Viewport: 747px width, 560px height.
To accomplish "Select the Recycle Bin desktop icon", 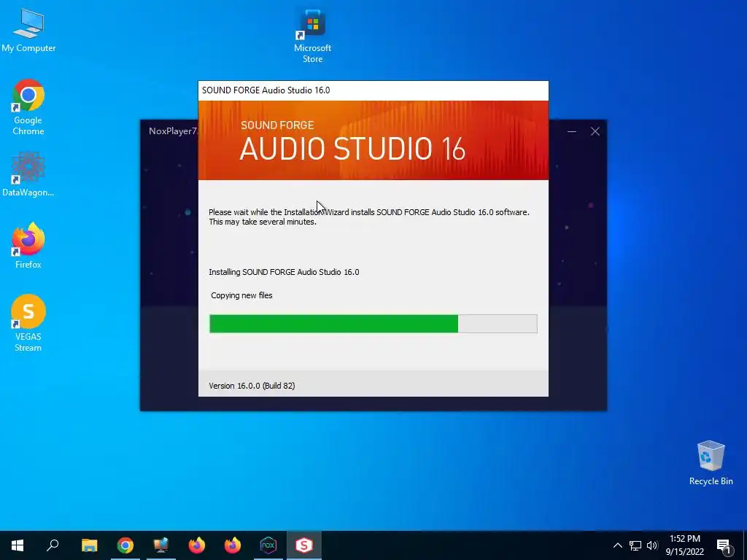I will click(x=711, y=462).
